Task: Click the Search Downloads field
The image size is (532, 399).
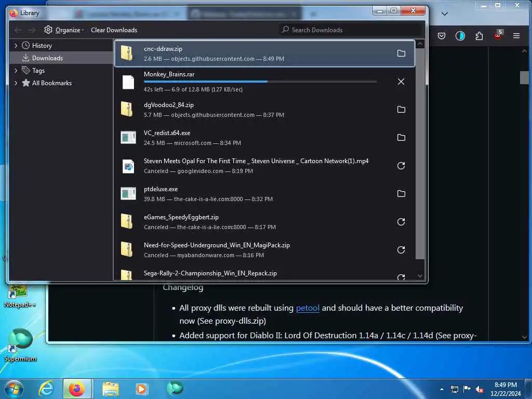Action: [351, 30]
